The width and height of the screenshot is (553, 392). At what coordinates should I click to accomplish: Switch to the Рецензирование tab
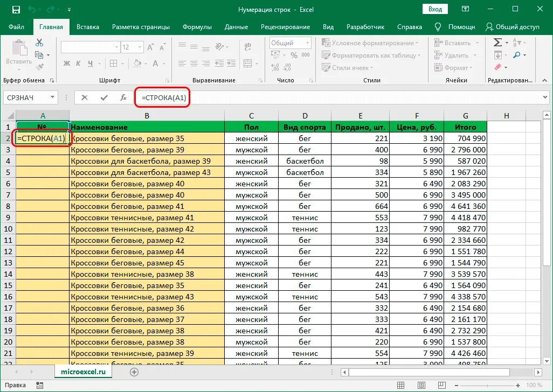click(285, 27)
